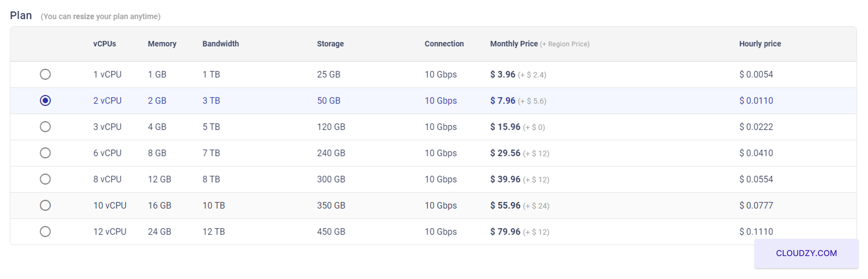
Task: Click the 6 vCPU label
Action: pyautogui.click(x=107, y=153)
